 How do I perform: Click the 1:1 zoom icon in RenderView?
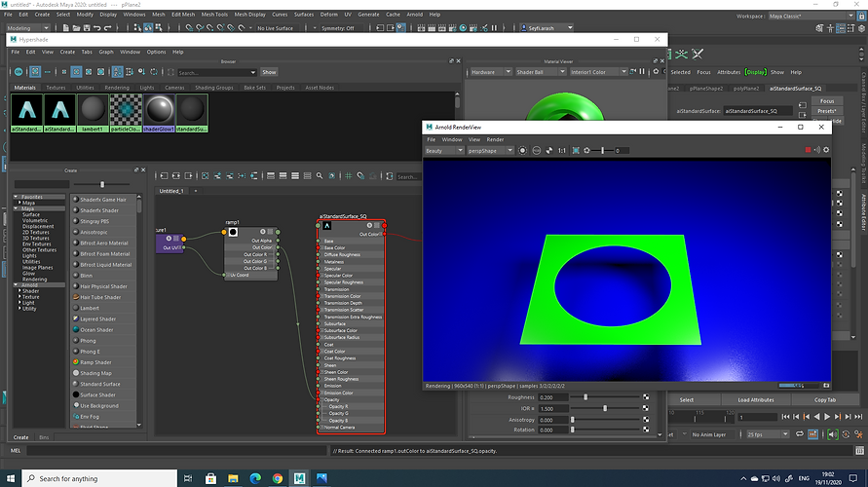coord(562,151)
